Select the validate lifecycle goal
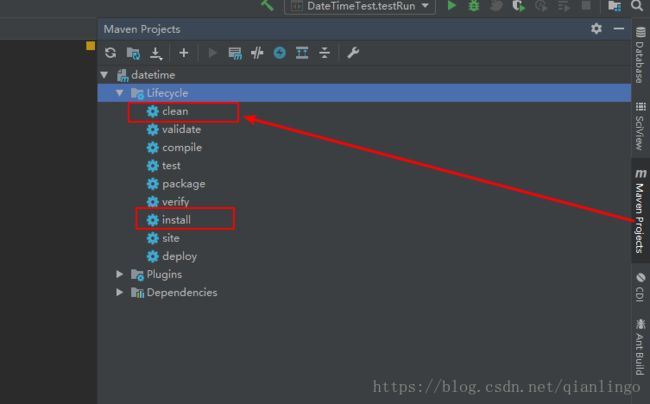650x404 pixels. 182,129
